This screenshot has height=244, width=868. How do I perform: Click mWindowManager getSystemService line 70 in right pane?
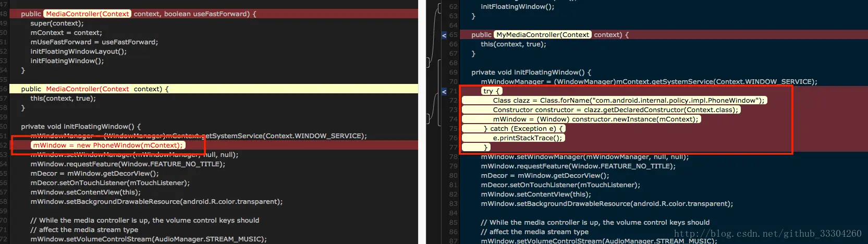[x=649, y=82]
